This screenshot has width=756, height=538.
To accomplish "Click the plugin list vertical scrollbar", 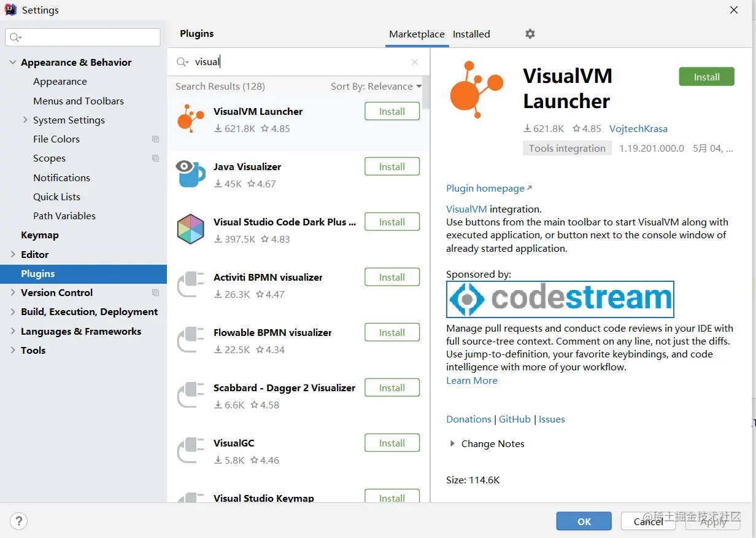I will 426,92.
